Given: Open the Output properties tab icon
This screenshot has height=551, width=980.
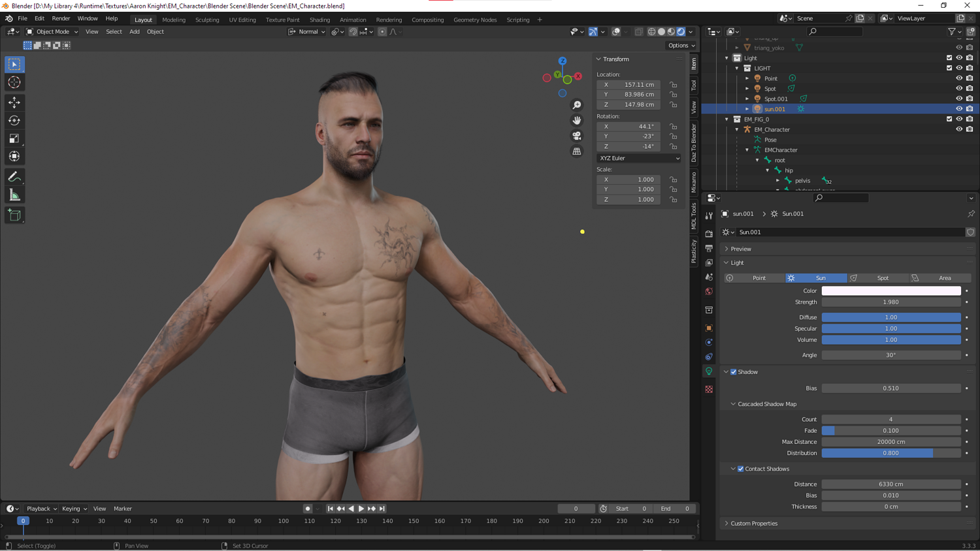Looking at the screenshot, I should (709, 248).
